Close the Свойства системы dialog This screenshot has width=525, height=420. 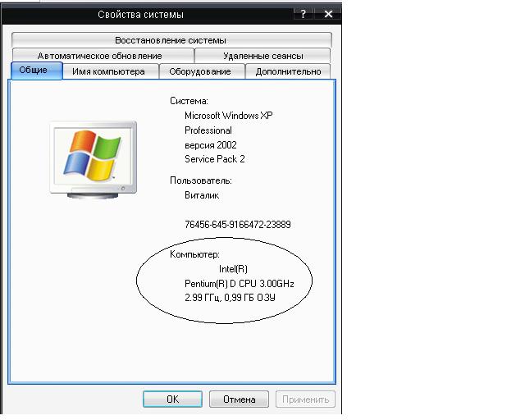click(x=328, y=14)
